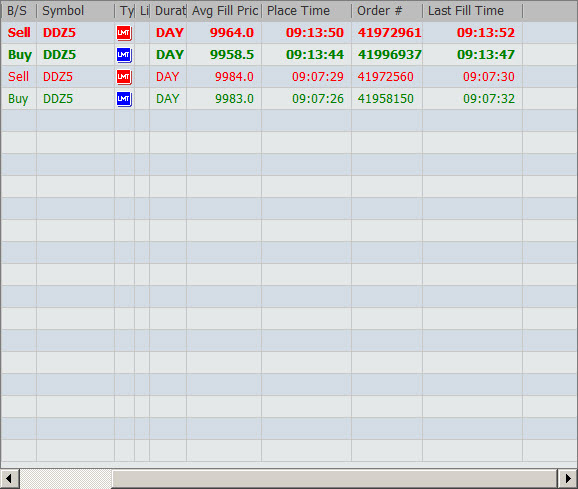Click order number 41996937
This screenshot has width=578, height=489.
390,55
